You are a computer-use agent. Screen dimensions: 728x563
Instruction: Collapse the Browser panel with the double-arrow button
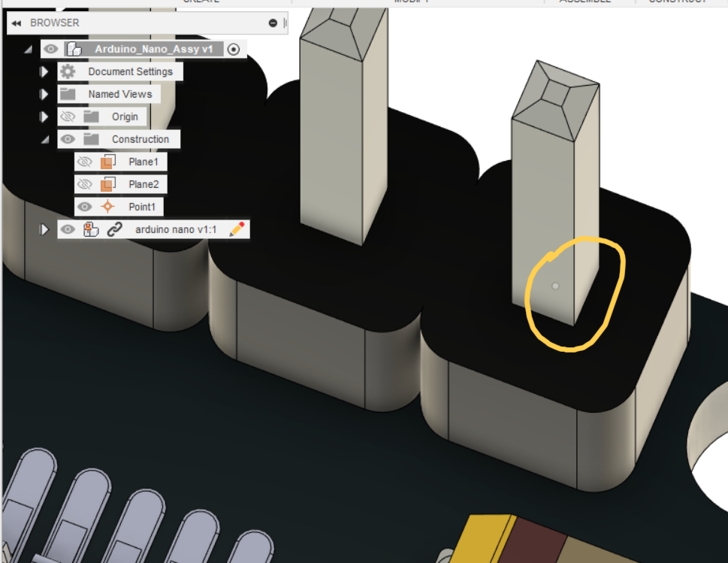15,23
